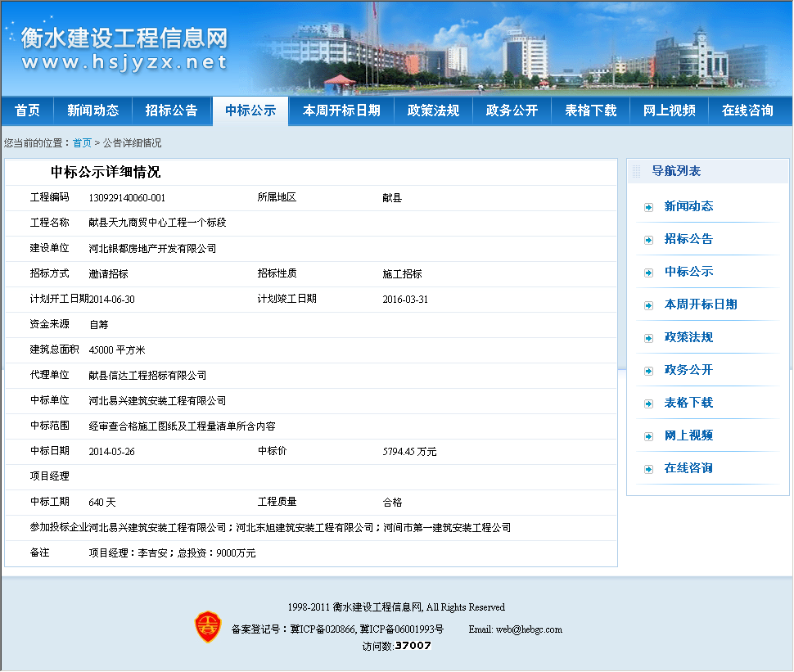Click planned completion date 2016-03-31
The height and width of the screenshot is (672, 794).
(405, 300)
